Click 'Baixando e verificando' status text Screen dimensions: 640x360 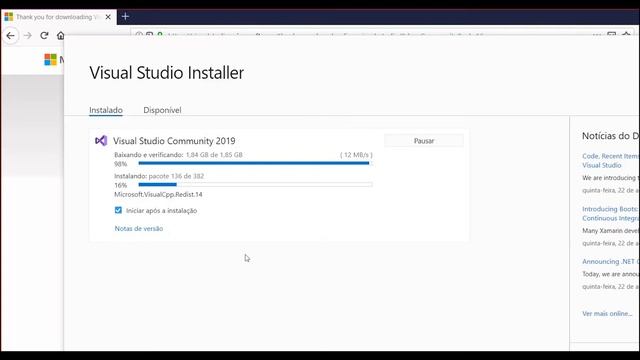(x=149, y=155)
